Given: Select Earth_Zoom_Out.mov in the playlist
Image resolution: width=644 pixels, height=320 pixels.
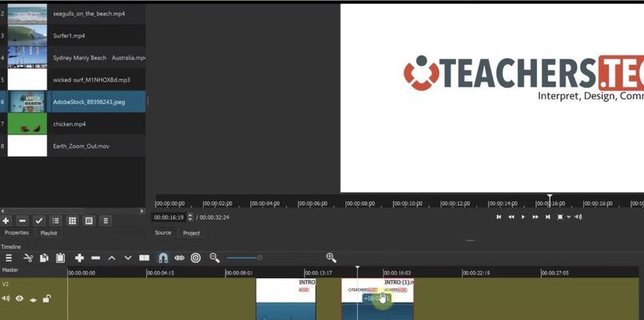Looking at the screenshot, I should 72,146.
